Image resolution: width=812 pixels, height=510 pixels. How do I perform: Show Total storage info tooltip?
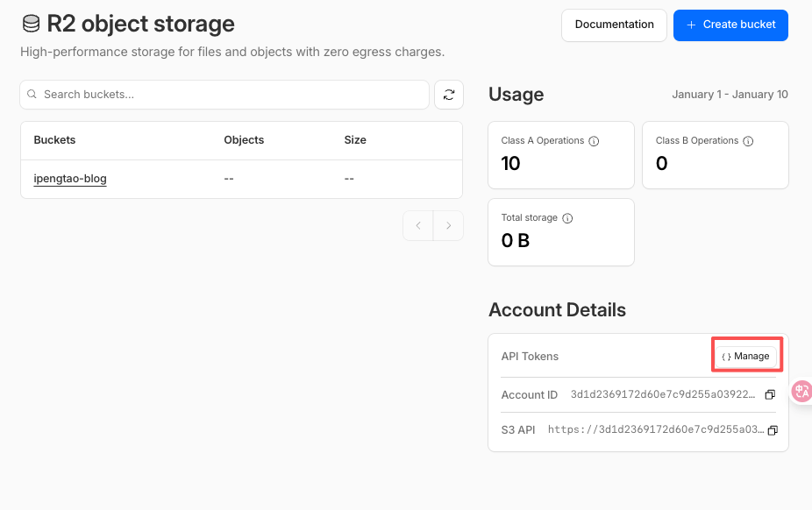(566, 218)
